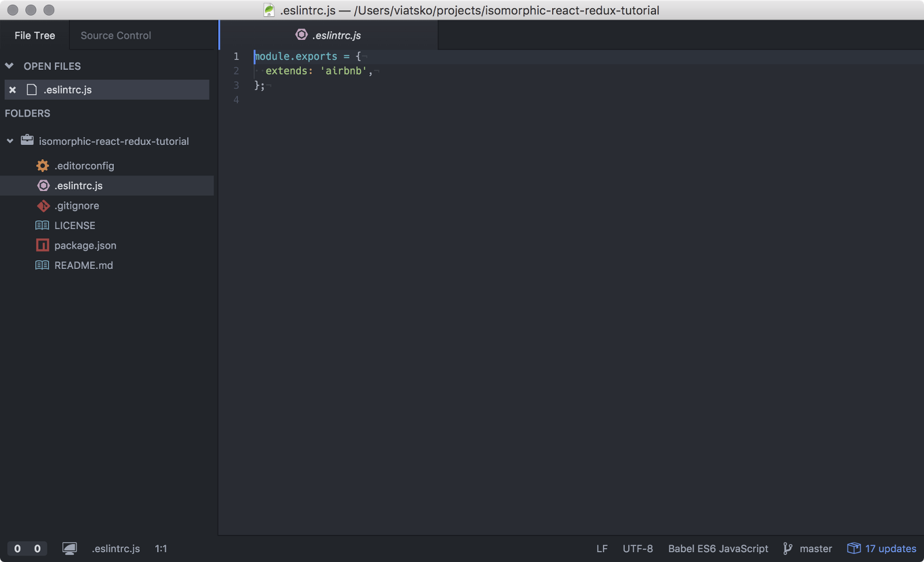This screenshot has height=562, width=924.
Task: Click line number 2 in the gutter
Action: tap(236, 70)
